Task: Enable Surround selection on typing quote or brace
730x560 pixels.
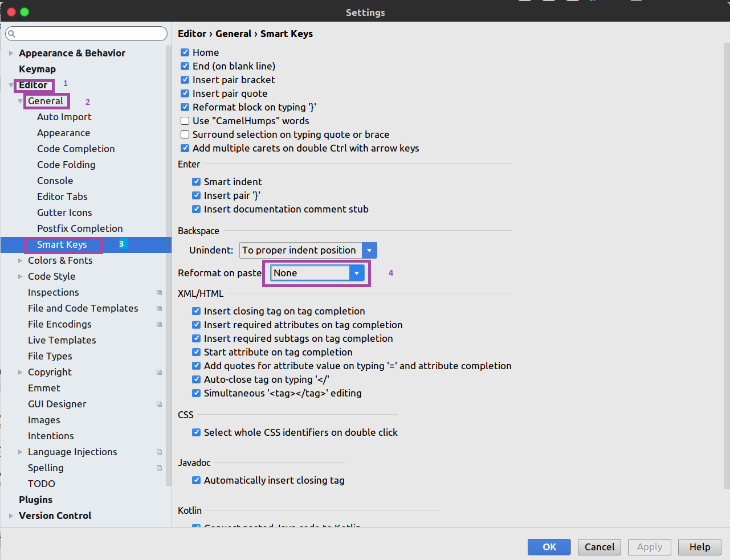Action: coord(185,134)
